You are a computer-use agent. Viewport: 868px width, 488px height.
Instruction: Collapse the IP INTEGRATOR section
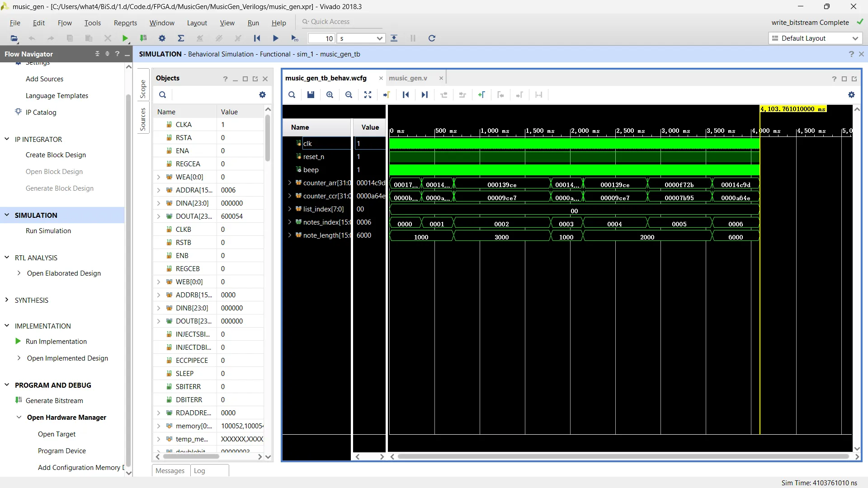click(x=7, y=139)
